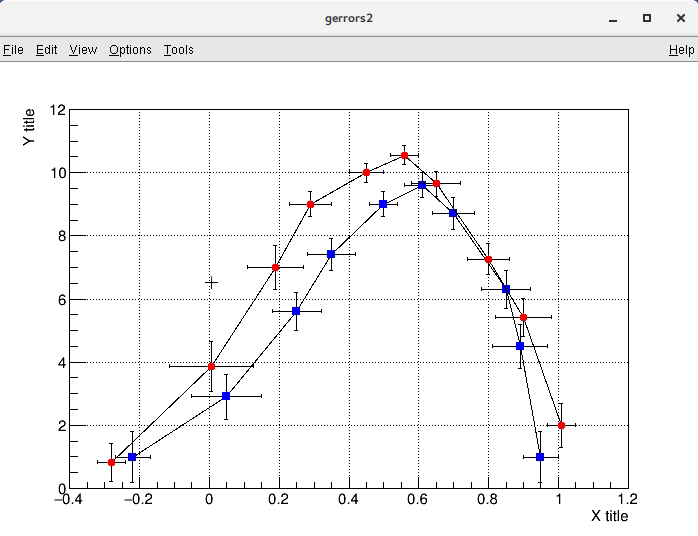
Task: Click the leftmost red circle marker
Action: [x=111, y=462]
